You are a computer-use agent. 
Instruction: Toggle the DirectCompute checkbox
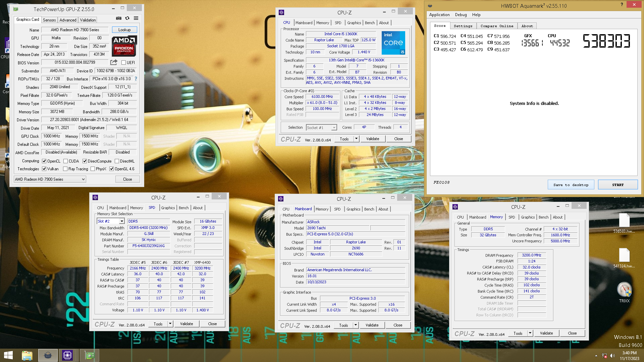(85, 161)
